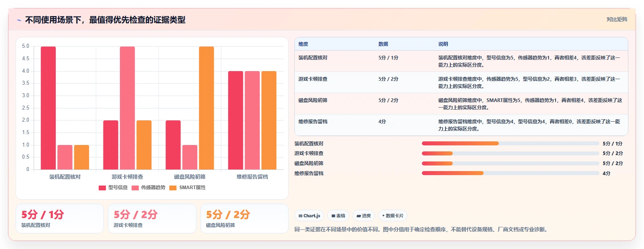Toggle the 型号信息 legend entry
Image resolution: width=644 pixels, height=249 pixels.
click(x=113, y=188)
